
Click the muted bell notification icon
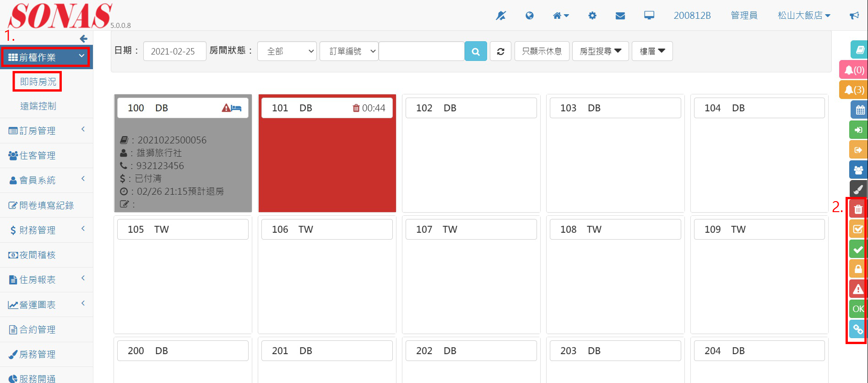[x=500, y=16]
